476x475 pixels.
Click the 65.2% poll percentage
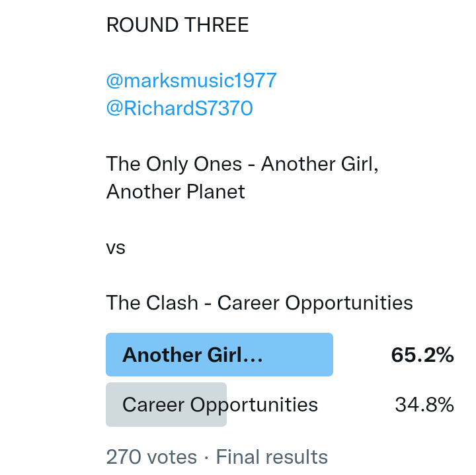[x=422, y=355]
